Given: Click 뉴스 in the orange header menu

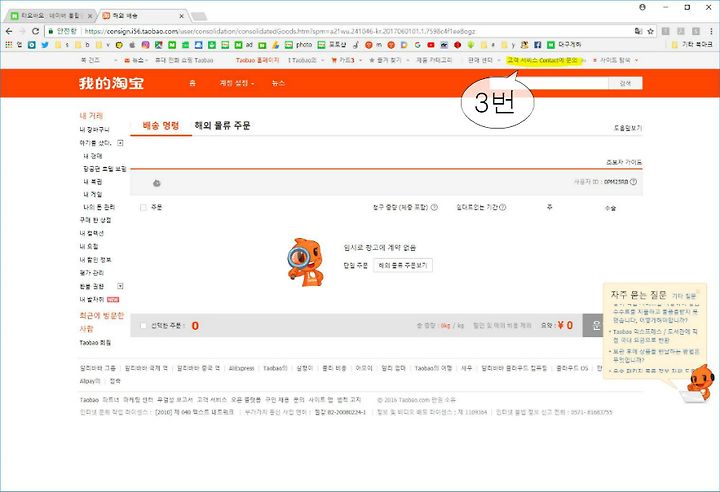Looking at the screenshot, I should (x=278, y=83).
